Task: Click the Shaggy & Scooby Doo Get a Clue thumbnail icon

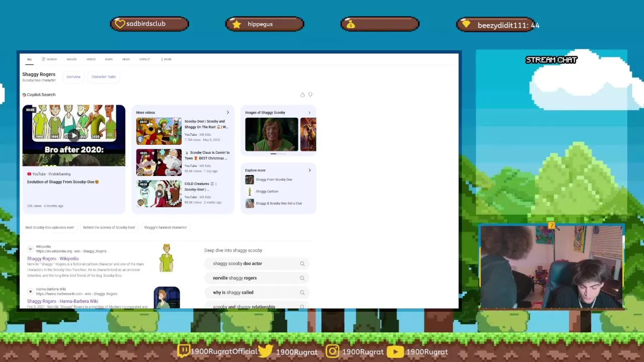Action: click(x=250, y=203)
